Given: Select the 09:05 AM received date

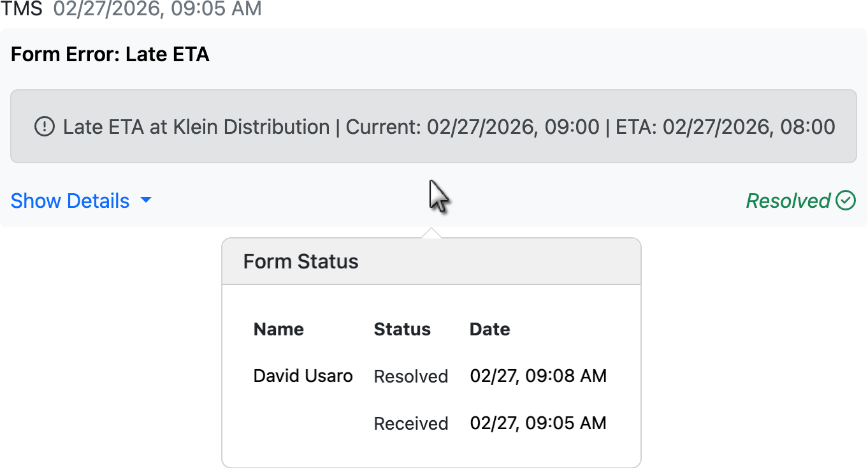Looking at the screenshot, I should [x=538, y=423].
